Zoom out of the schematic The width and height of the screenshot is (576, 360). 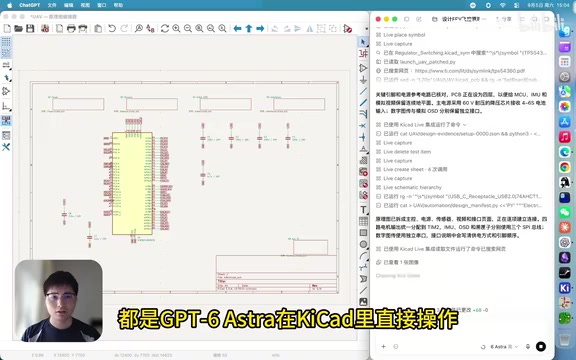188,28
